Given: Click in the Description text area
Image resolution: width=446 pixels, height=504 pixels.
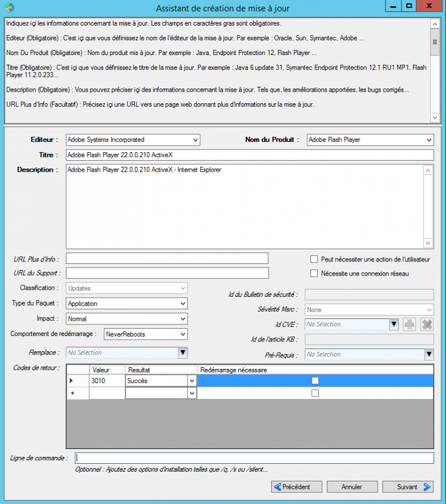Looking at the screenshot, I should point(245,206).
